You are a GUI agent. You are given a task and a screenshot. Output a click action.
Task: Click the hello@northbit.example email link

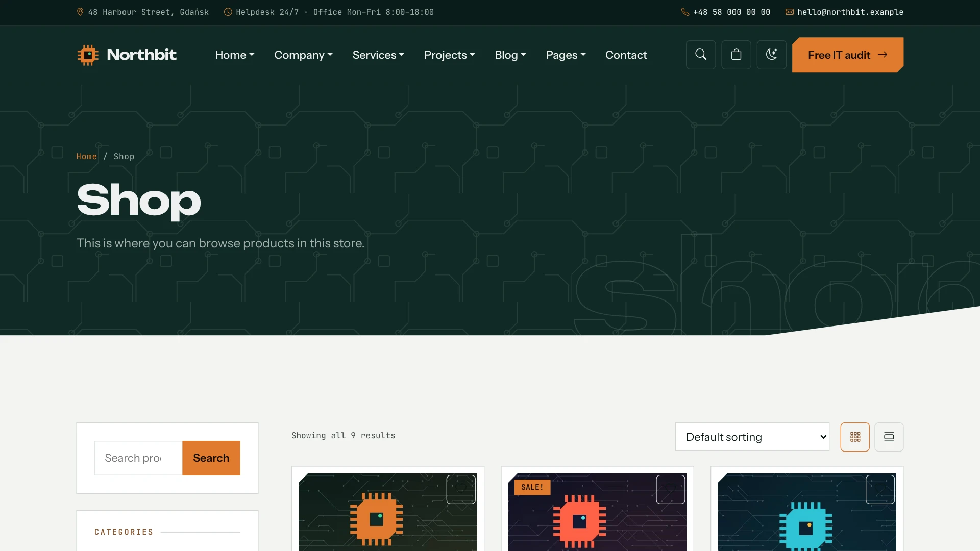(850, 12)
